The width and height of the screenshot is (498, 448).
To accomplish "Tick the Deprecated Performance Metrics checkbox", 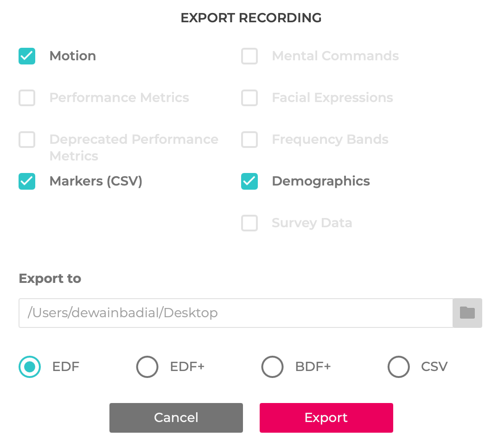I will (x=27, y=140).
